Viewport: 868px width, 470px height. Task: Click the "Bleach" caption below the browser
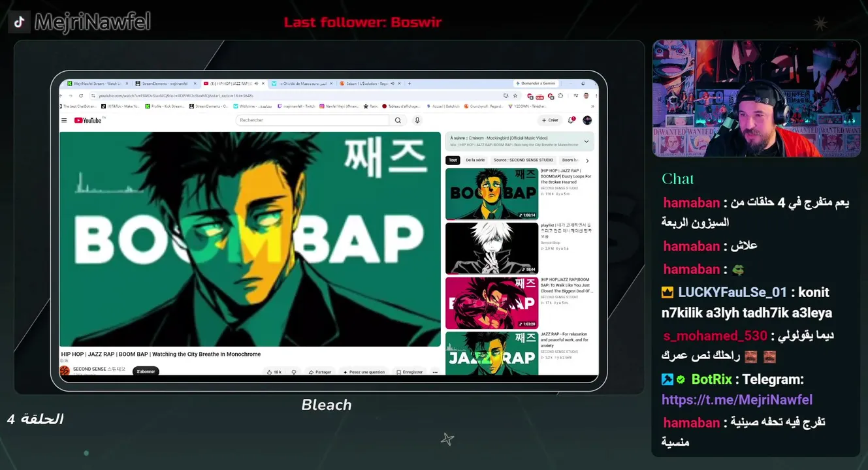[x=327, y=405]
